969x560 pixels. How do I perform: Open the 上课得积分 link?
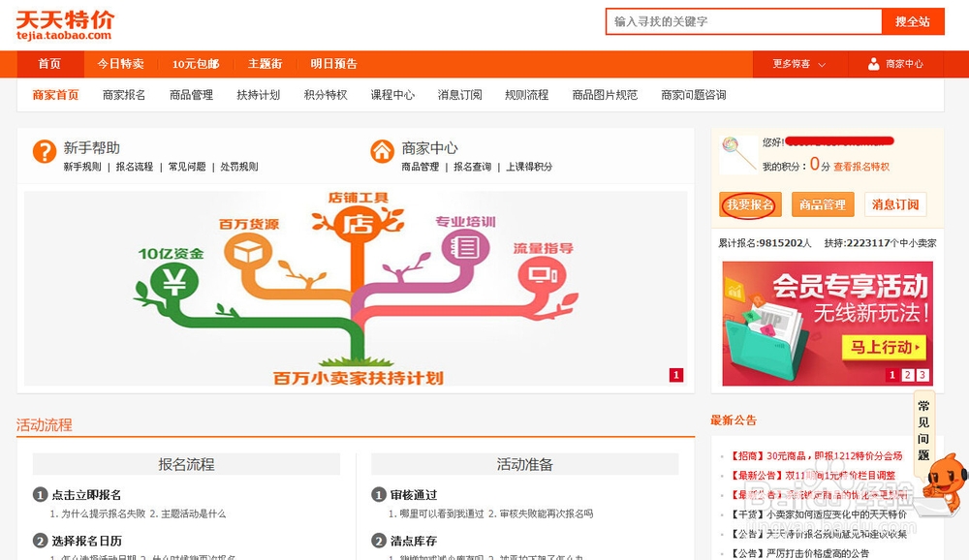tap(529, 167)
